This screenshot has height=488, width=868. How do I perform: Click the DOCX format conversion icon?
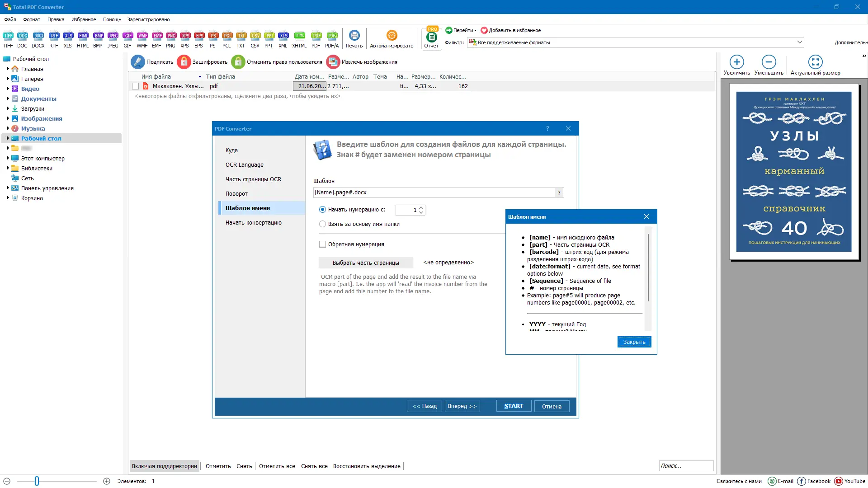tap(38, 36)
